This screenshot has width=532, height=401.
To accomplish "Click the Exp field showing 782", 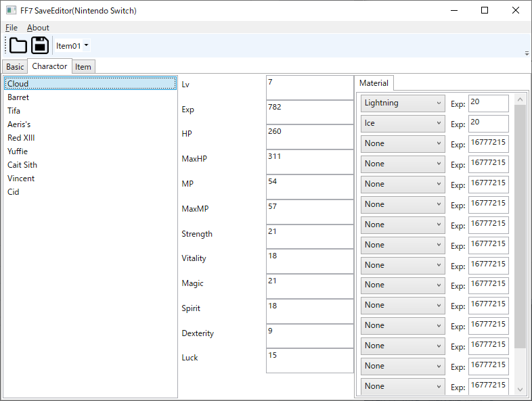I will (310, 112).
